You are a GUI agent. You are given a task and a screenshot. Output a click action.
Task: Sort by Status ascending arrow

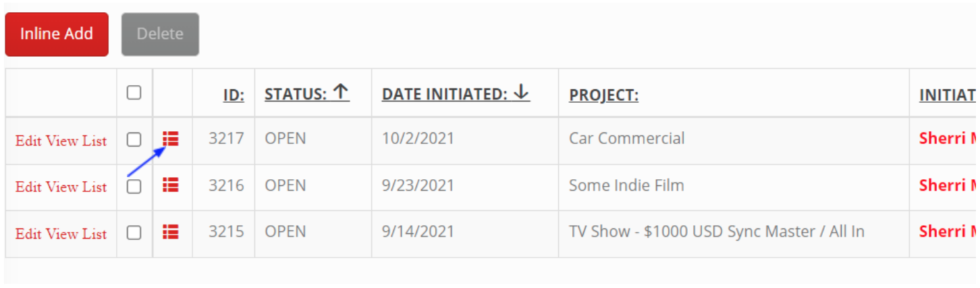tap(342, 93)
